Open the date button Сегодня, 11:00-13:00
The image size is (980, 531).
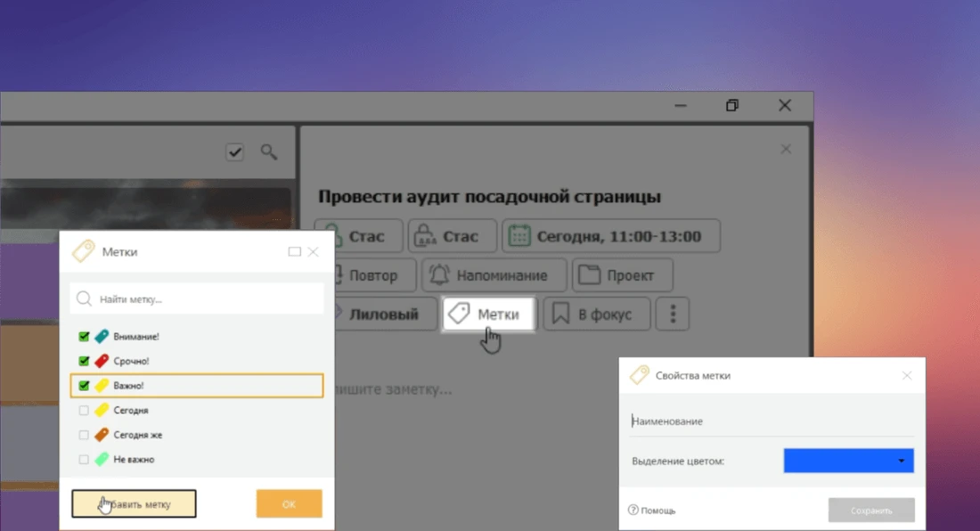(x=610, y=236)
